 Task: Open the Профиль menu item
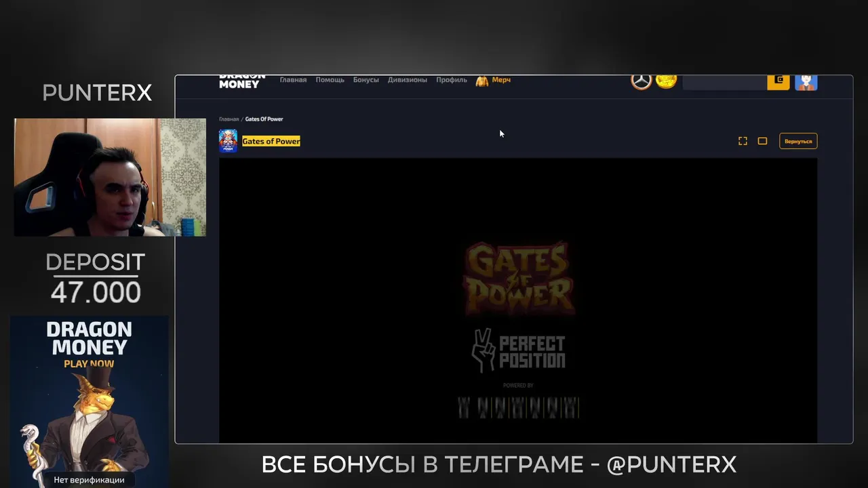(451, 80)
